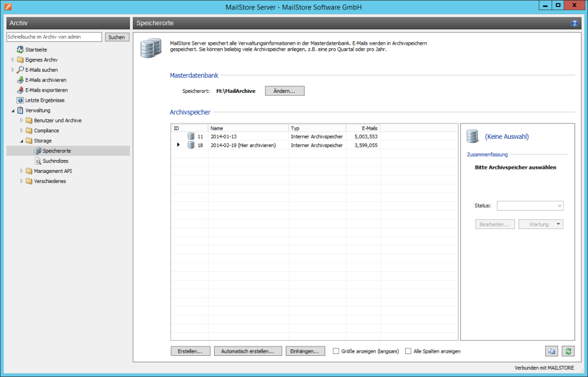The image size is (588, 377).
Task: Open the Status dropdown
Action: [530, 206]
